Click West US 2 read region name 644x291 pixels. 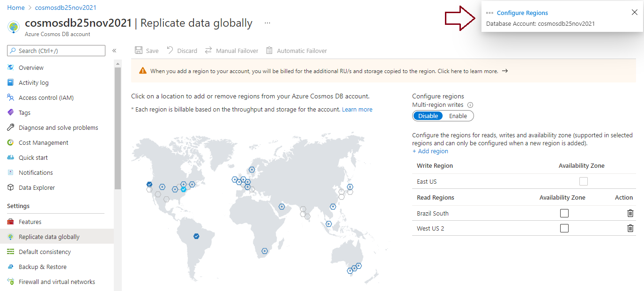pos(430,228)
